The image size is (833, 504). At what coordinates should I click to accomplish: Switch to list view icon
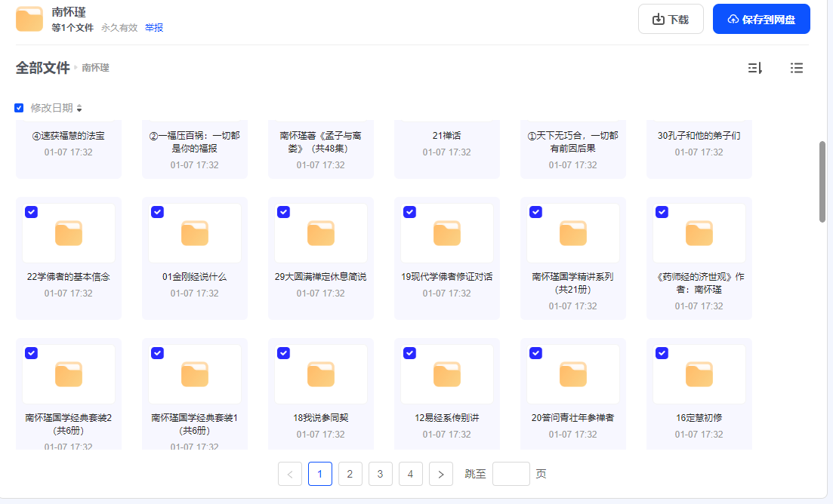click(x=796, y=68)
